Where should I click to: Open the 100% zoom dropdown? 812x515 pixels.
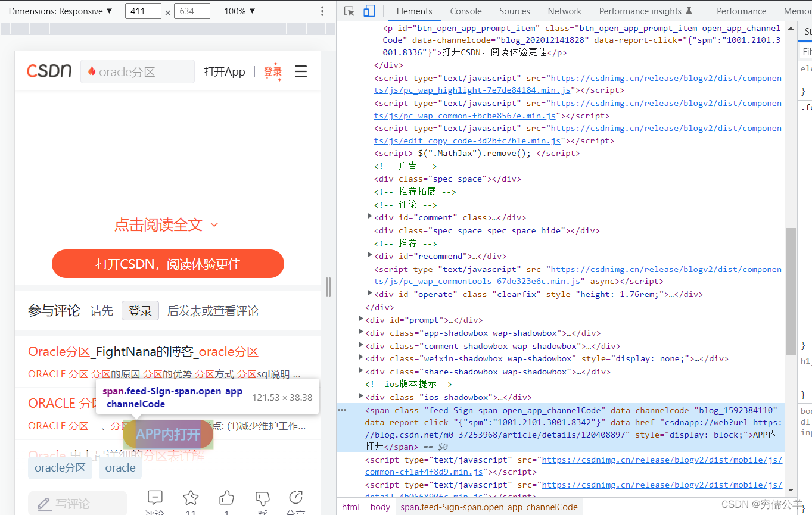239,11
